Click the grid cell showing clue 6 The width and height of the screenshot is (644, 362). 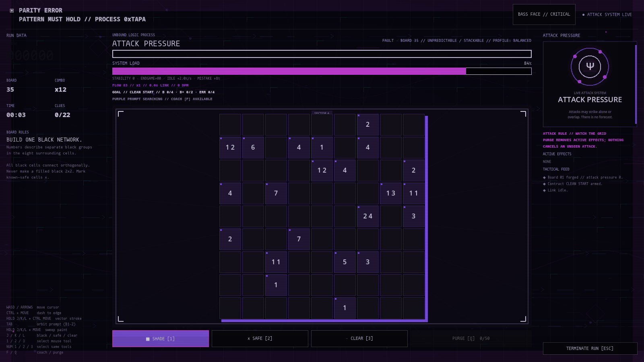point(253,148)
